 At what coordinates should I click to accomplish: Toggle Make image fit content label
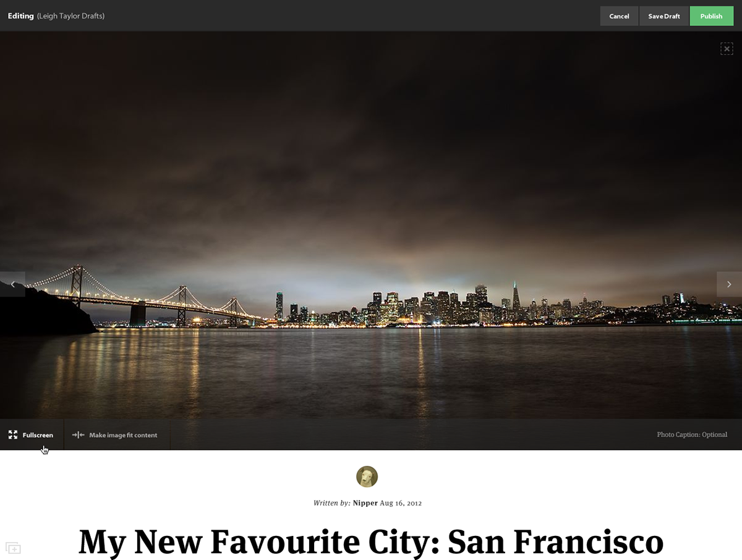(x=123, y=435)
